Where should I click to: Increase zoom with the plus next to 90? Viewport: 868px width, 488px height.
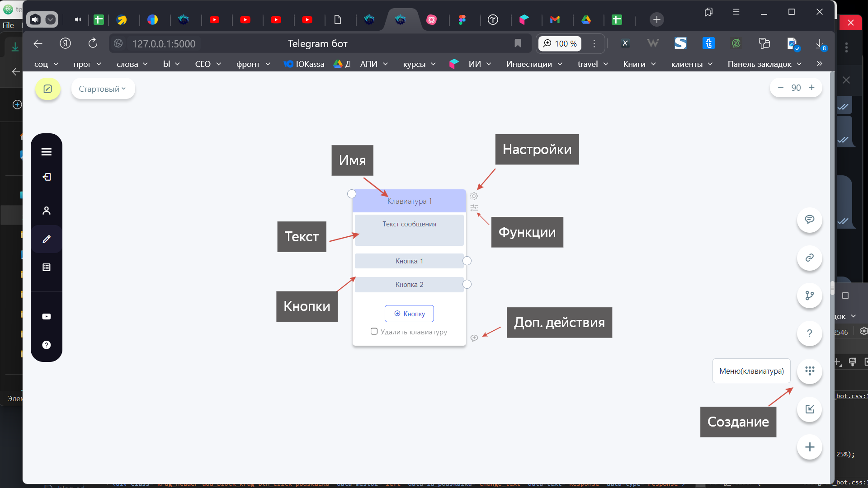(x=811, y=88)
